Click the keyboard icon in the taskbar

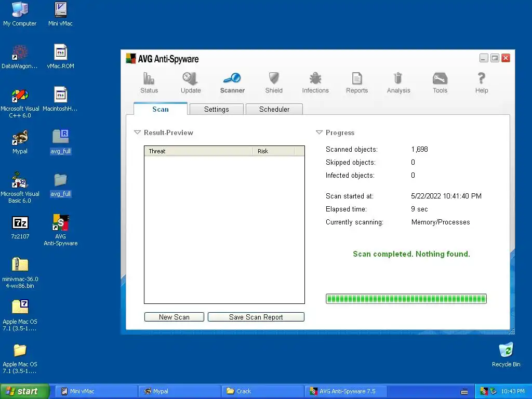point(464,392)
